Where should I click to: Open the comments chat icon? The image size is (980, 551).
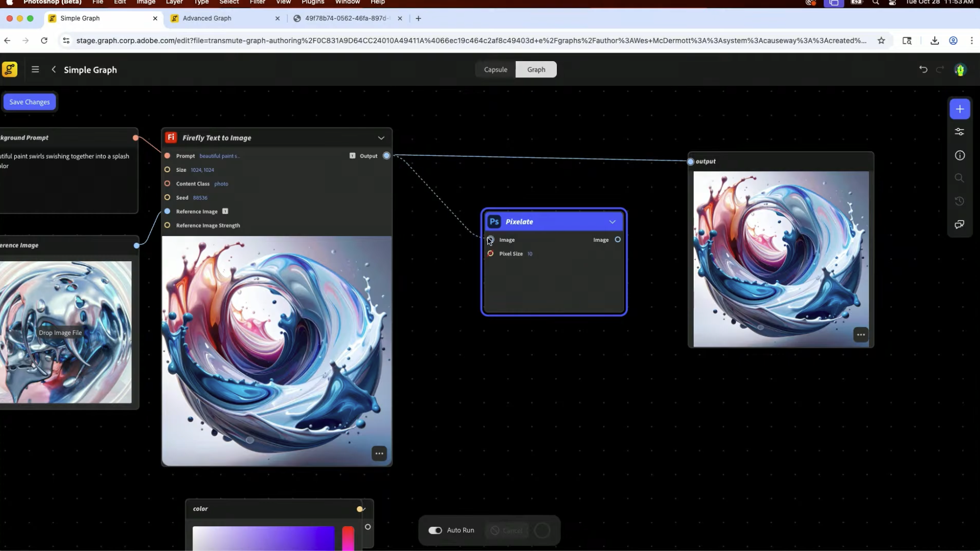click(x=959, y=224)
